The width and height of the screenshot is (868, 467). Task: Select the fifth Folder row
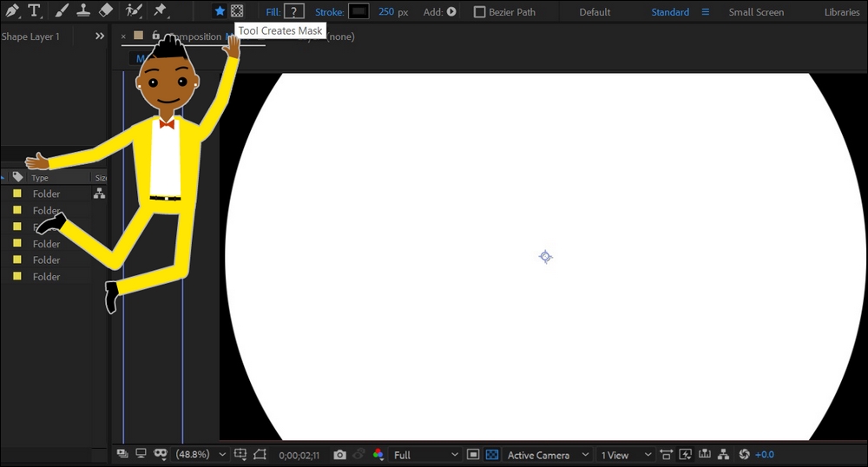[47, 260]
